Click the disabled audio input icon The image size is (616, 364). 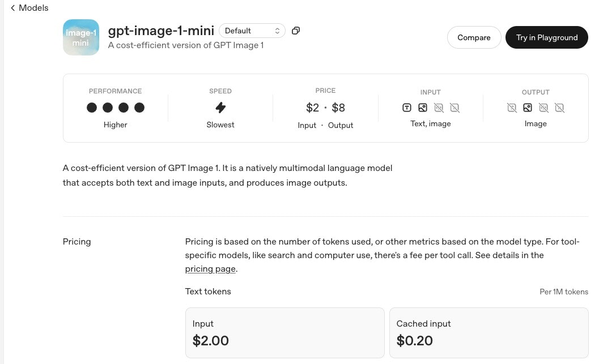(439, 108)
